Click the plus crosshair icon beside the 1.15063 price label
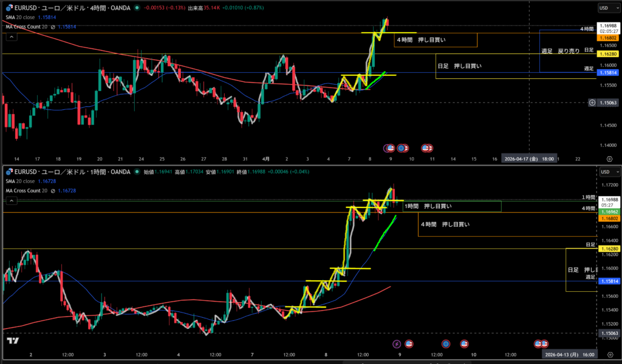Image resolution: width=622 pixels, height=364 pixels. point(592,103)
